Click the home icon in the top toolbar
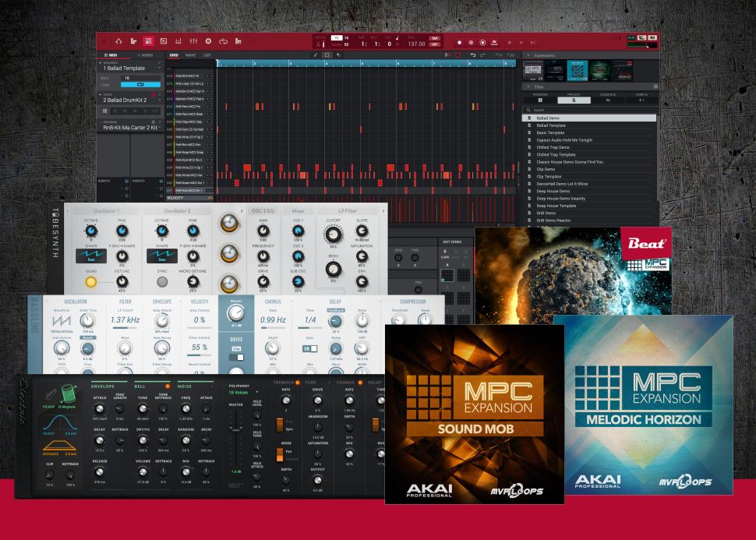This screenshot has height=540, width=756. pyautogui.click(x=118, y=41)
